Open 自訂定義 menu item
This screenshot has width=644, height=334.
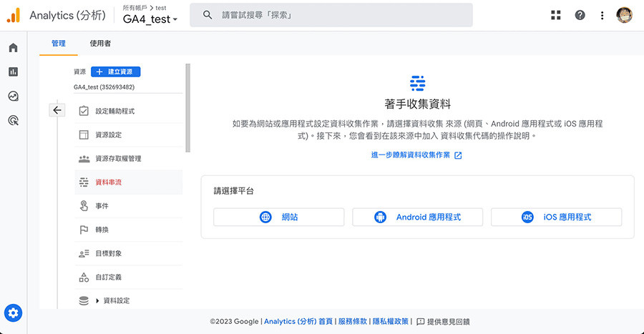point(129,277)
